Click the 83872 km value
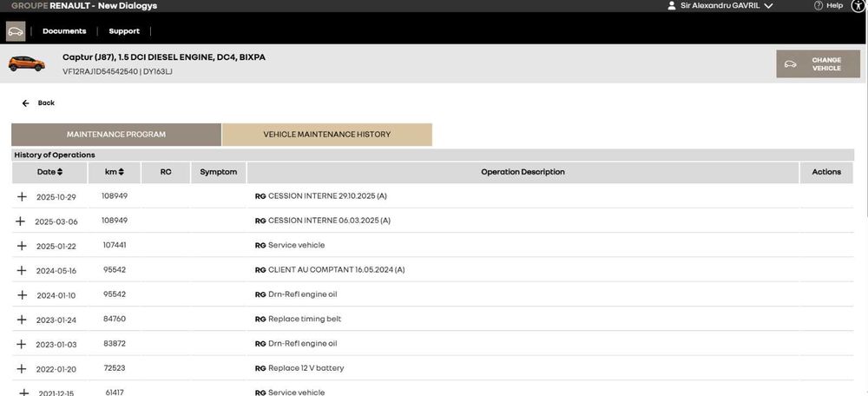This screenshot has width=868, height=396. point(114,343)
